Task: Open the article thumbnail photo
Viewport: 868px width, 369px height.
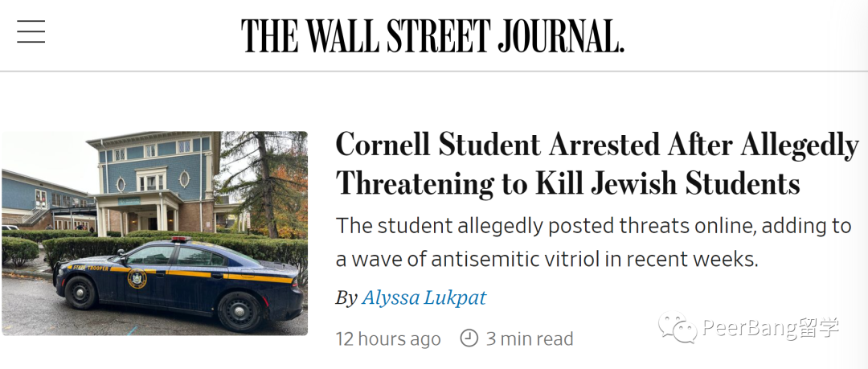Action: click(x=154, y=233)
